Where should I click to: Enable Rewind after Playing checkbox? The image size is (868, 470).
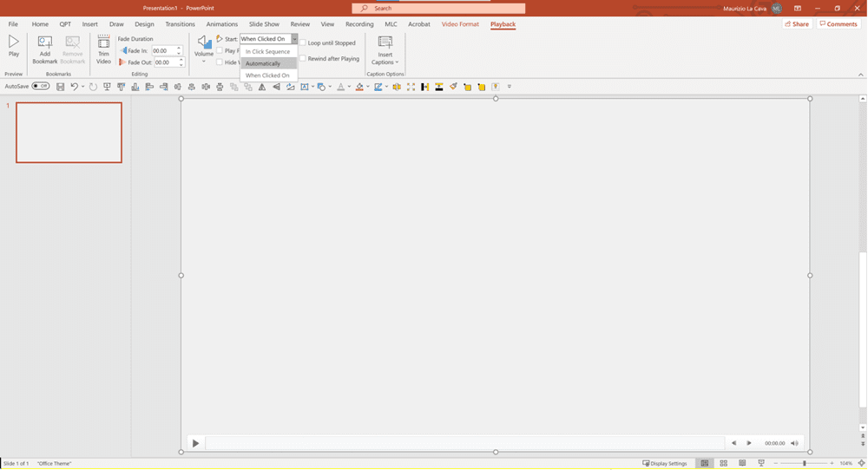click(303, 59)
